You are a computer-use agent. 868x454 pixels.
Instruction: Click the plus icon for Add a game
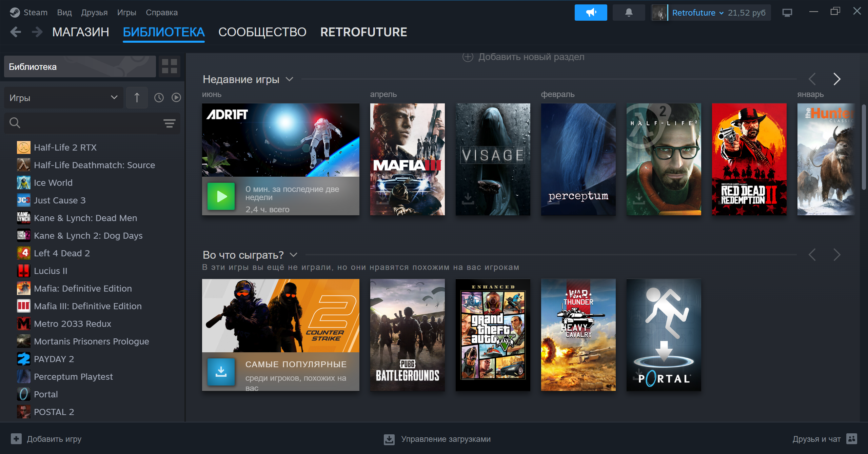pyautogui.click(x=16, y=439)
